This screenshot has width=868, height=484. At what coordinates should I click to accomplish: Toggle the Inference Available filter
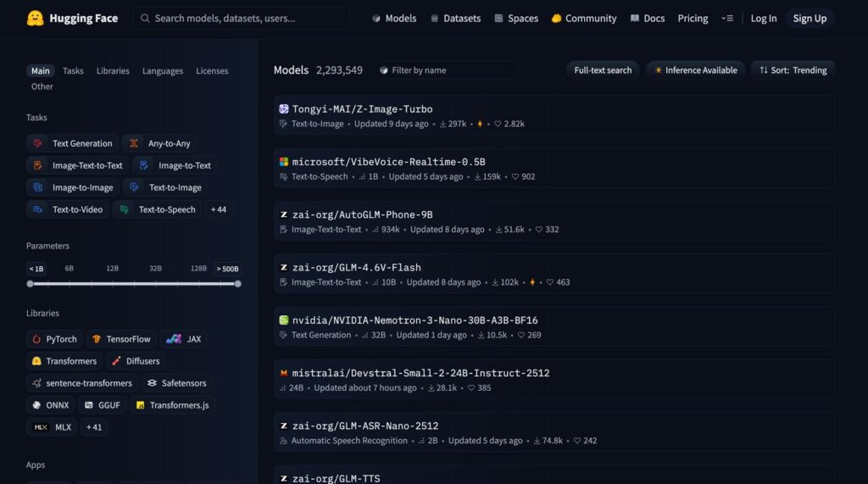695,70
